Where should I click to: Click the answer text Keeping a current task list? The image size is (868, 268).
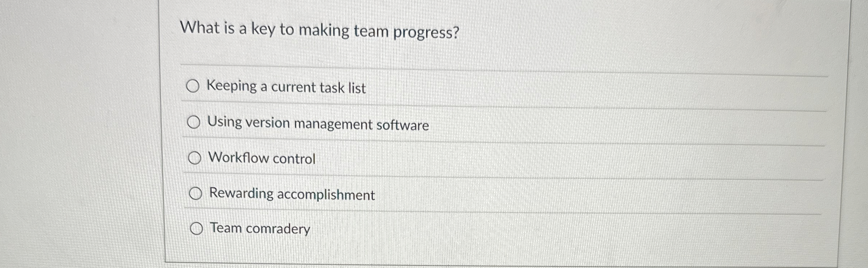(287, 87)
